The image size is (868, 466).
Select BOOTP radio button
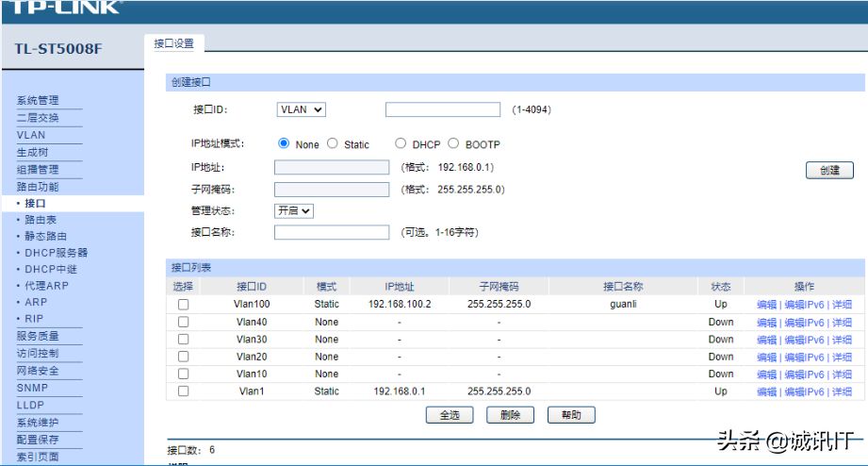(453, 144)
